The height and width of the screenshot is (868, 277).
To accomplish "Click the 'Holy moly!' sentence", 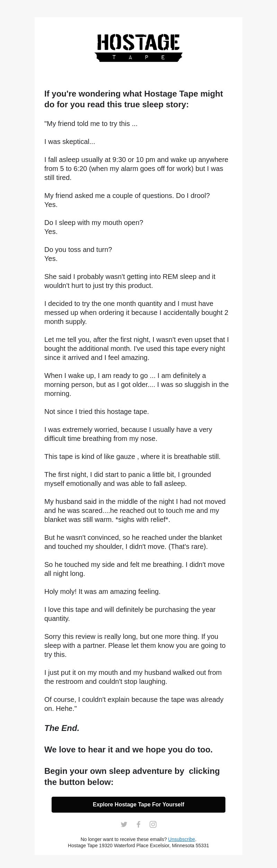I will click(102, 591).
